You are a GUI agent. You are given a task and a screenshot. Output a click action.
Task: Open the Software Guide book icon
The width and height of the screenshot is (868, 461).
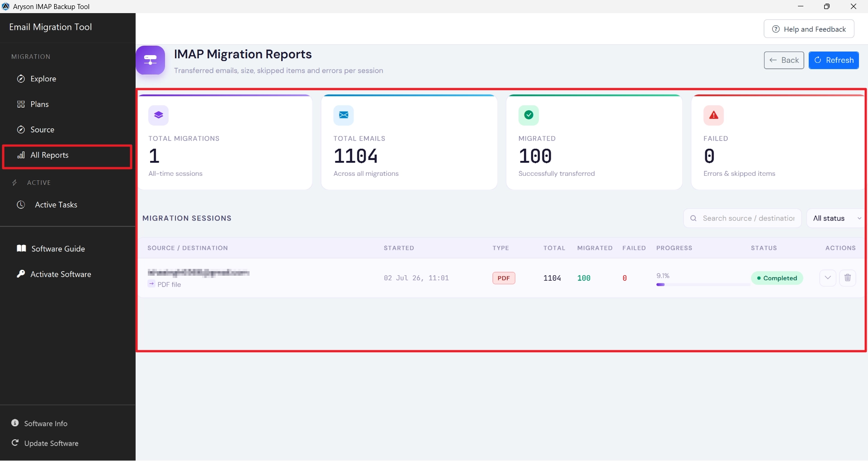pos(21,248)
